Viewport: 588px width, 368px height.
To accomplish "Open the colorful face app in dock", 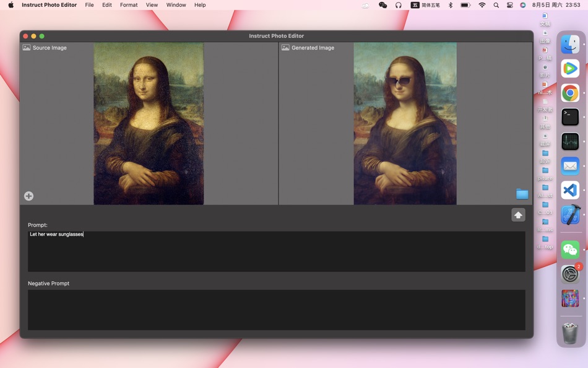I will click(570, 299).
